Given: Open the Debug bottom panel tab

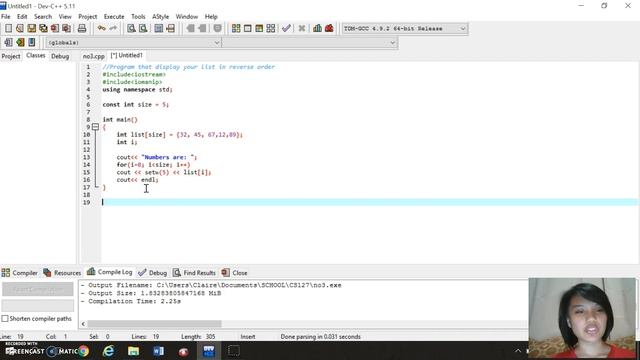Looking at the screenshot, I should [153, 273].
